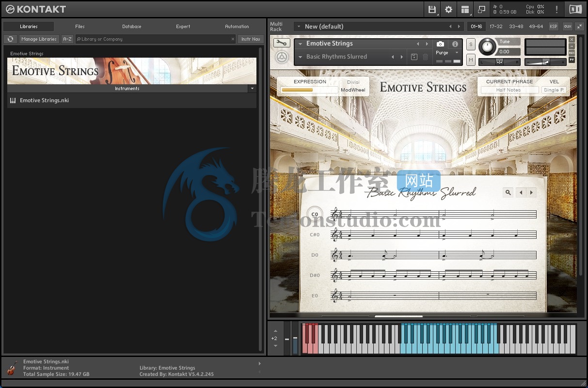Save the snapshot with disk icon
588x388 pixels.
[x=414, y=57]
